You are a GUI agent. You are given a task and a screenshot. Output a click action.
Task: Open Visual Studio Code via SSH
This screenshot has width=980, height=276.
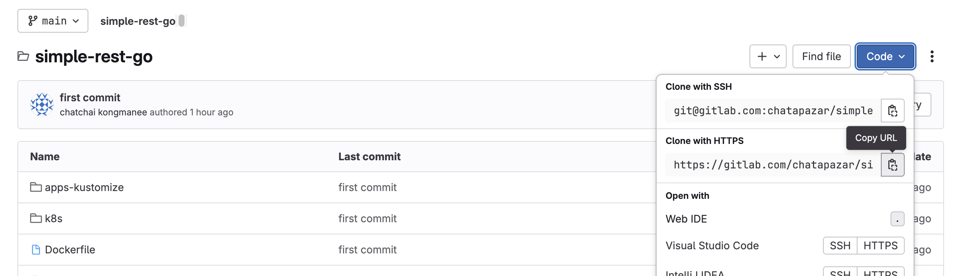click(x=840, y=246)
